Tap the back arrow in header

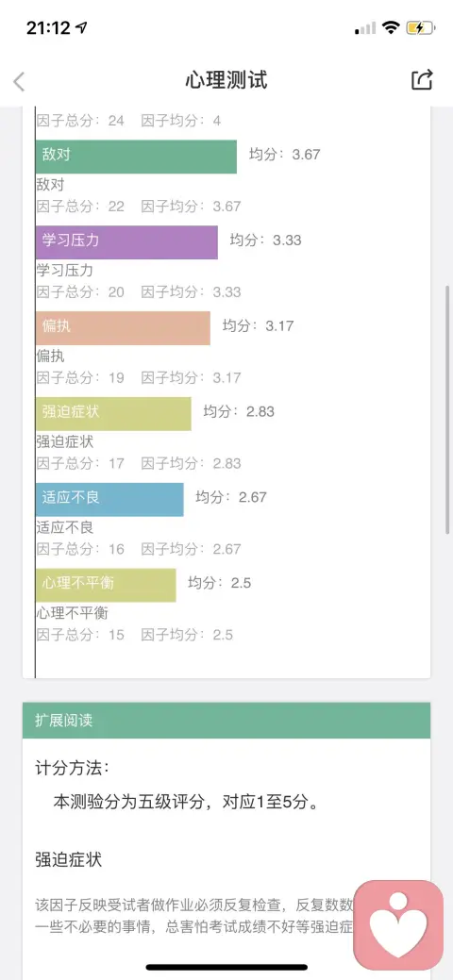point(20,81)
